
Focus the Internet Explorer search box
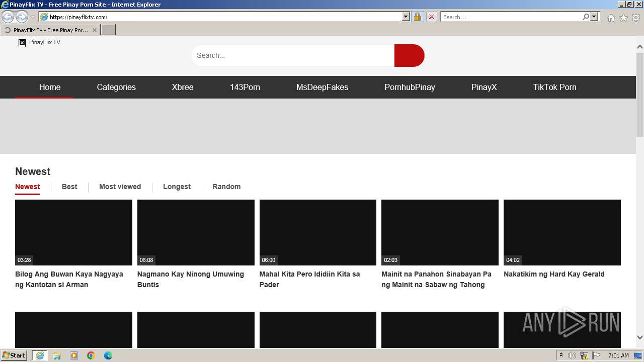[511, 17]
